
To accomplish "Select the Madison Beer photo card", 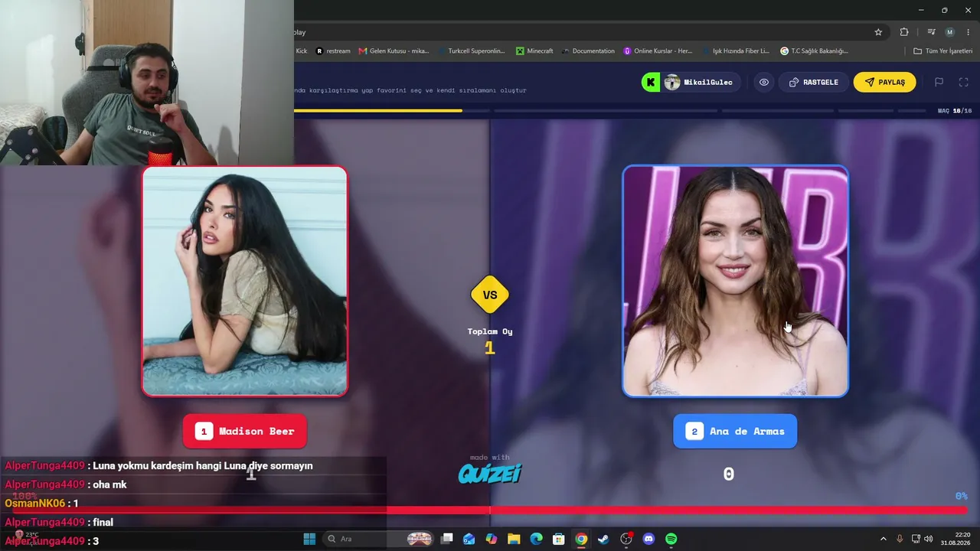I will click(245, 281).
